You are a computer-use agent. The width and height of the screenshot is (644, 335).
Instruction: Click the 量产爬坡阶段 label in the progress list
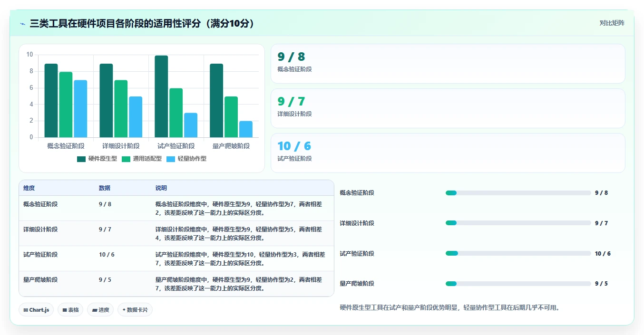[x=357, y=284]
